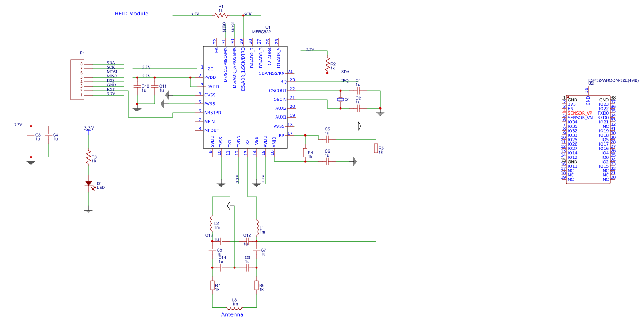Click resistor R2 on the SDA line
This screenshot has width=644, height=322.
pos(327,64)
